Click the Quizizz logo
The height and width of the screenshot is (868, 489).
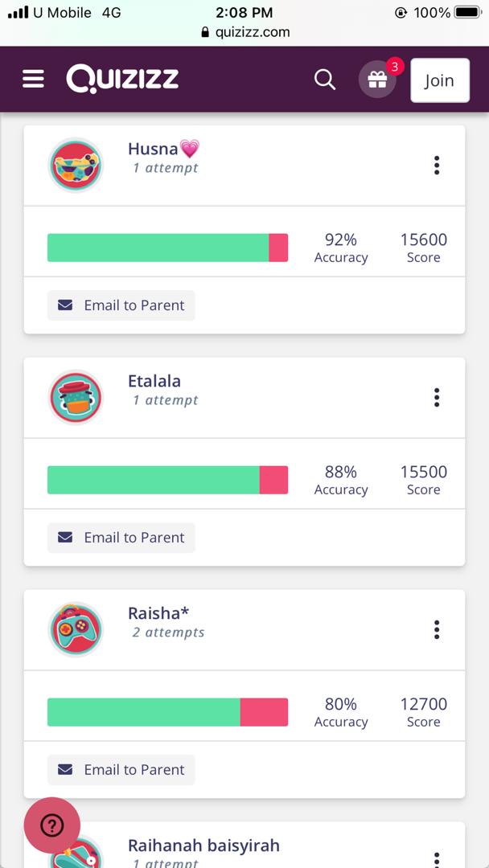[x=122, y=79]
